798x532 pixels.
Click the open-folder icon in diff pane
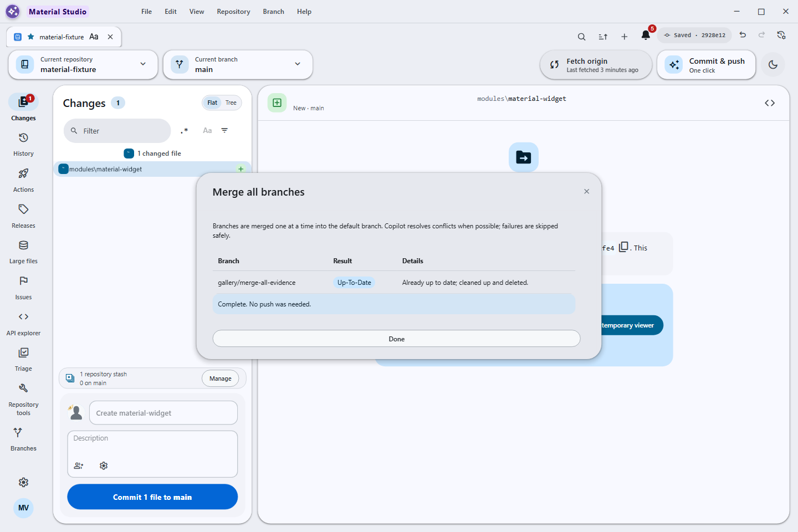coord(524,157)
